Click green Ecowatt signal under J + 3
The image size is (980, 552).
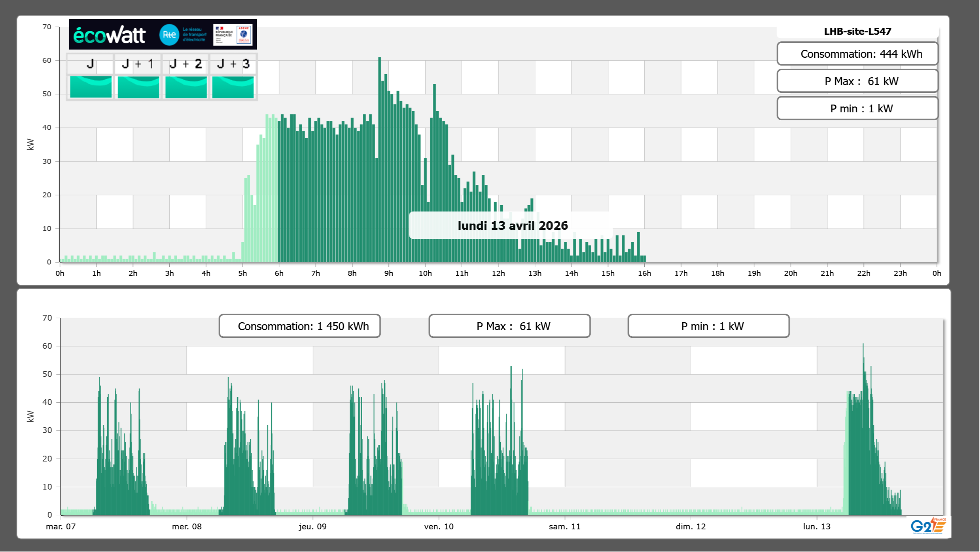click(x=233, y=87)
